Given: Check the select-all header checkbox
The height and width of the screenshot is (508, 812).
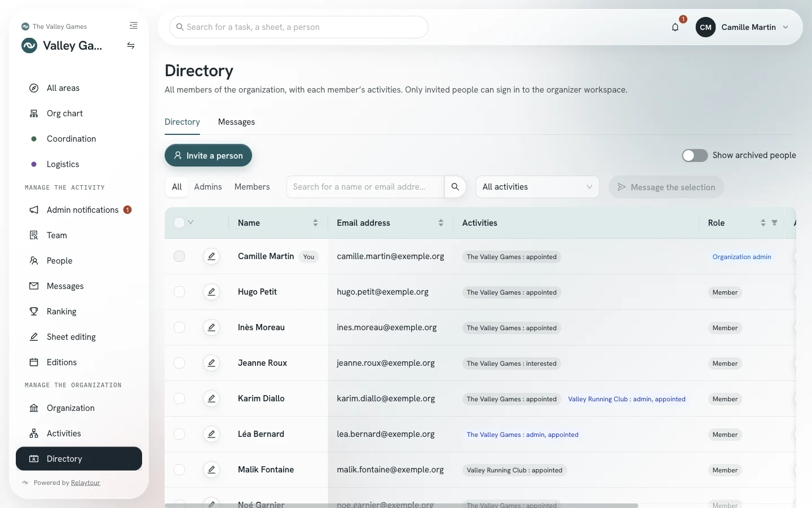Looking at the screenshot, I should point(179,222).
